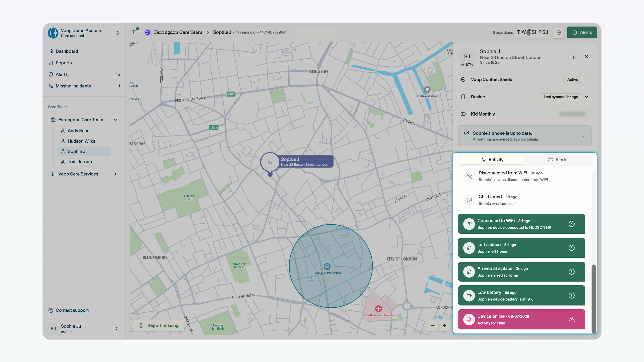Click the Prestwood Street location pin
The height and width of the screenshot is (362, 644).
tap(427, 89)
